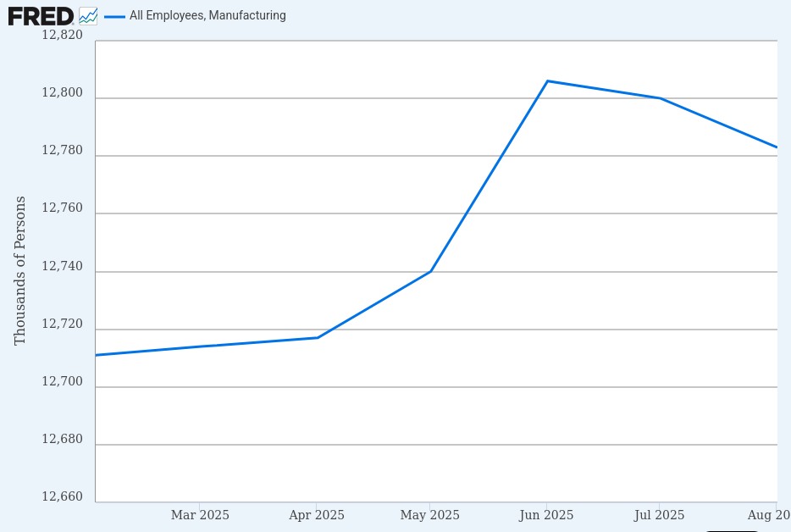Click the 12,820 y-axis label
Screen dimensions: 791x532
(x=62, y=35)
